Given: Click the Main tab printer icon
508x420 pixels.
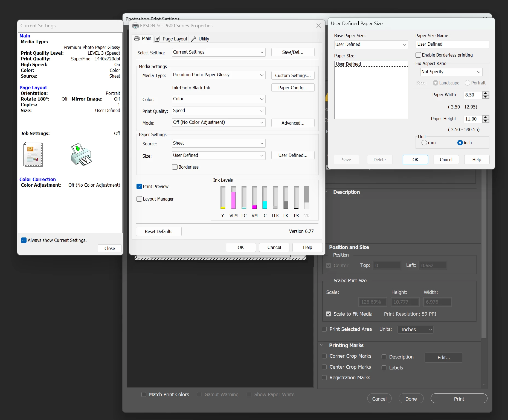Looking at the screenshot, I should point(137,39).
